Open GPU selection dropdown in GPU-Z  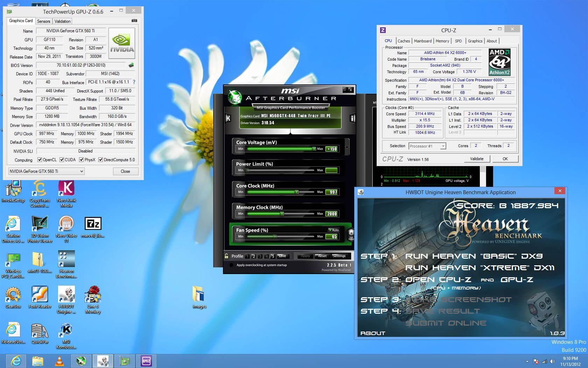pyautogui.click(x=46, y=171)
